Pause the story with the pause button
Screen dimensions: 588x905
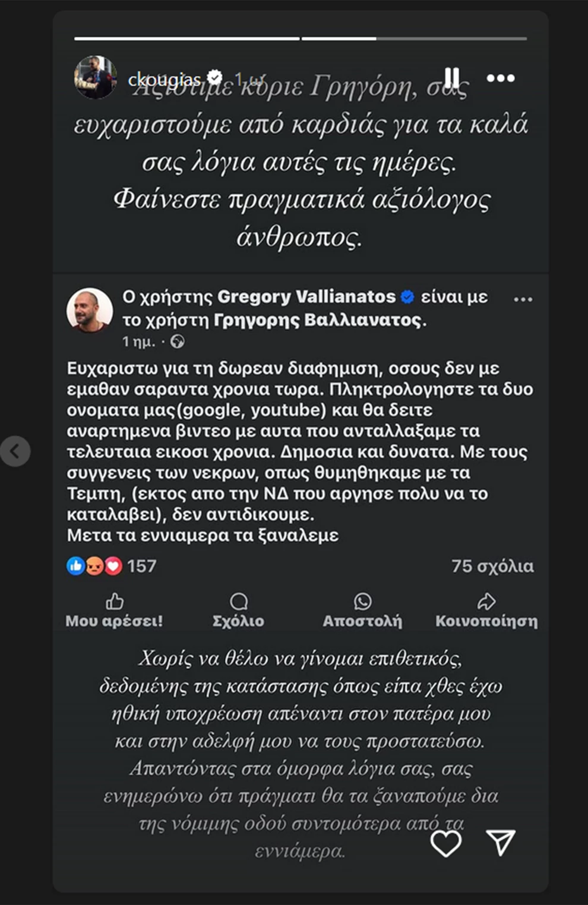coord(452,78)
